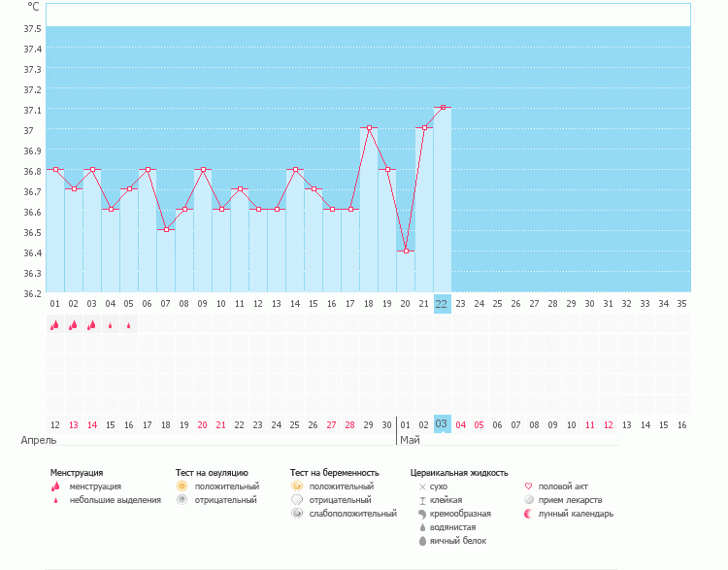The width and height of the screenshot is (728, 570).
Task: Click the Май month label
Action: coord(410,440)
